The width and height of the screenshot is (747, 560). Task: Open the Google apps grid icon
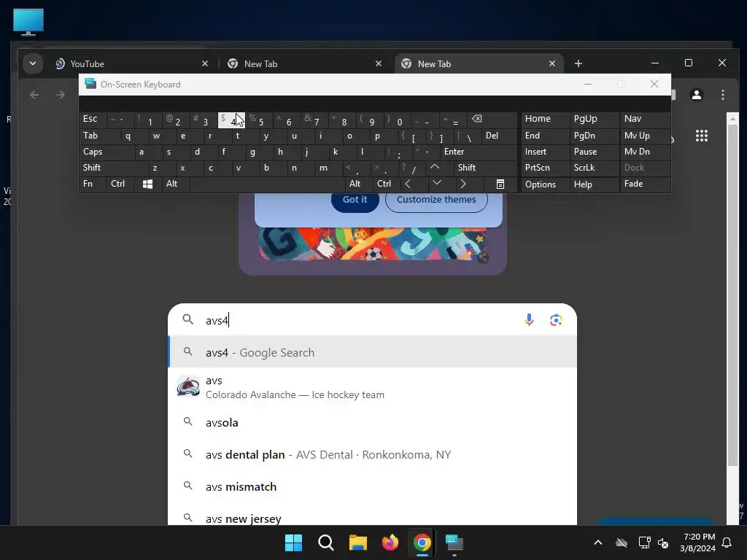pos(701,136)
